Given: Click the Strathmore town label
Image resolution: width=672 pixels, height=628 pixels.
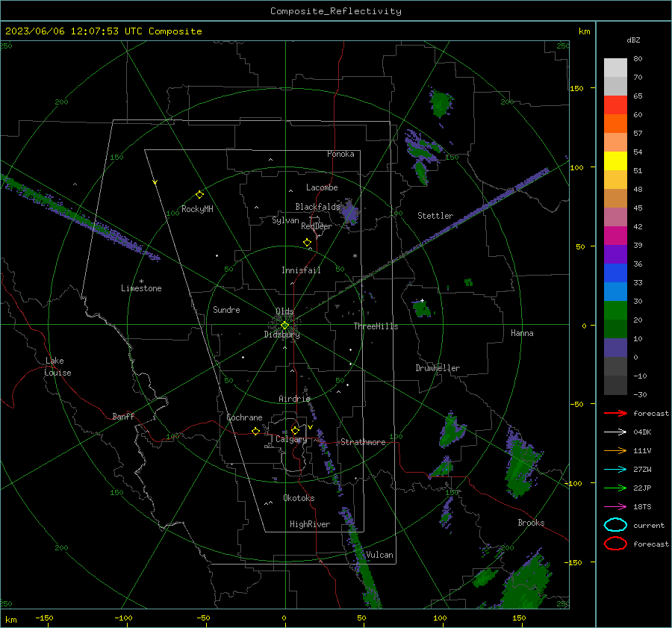Looking at the screenshot, I should [363, 442].
